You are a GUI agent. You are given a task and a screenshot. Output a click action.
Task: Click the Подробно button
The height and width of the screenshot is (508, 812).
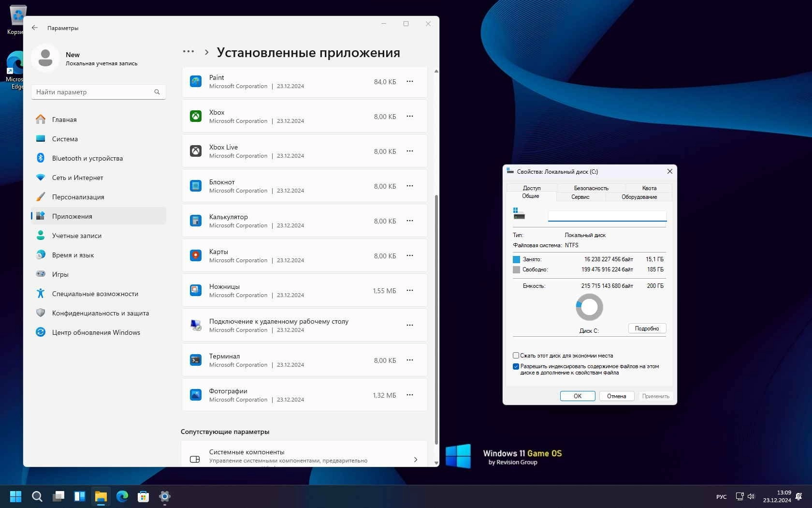click(x=647, y=329)
